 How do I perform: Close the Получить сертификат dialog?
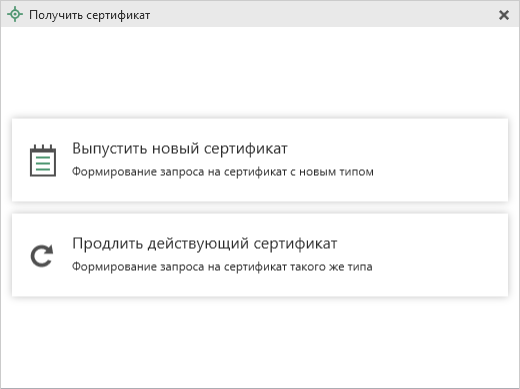click(x=504, y=15)
